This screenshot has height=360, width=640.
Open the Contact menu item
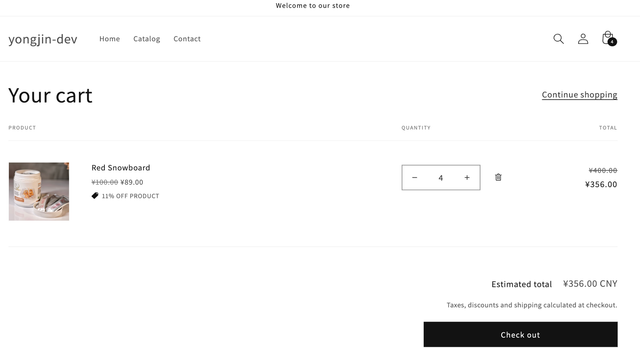[x=187, y=39]
